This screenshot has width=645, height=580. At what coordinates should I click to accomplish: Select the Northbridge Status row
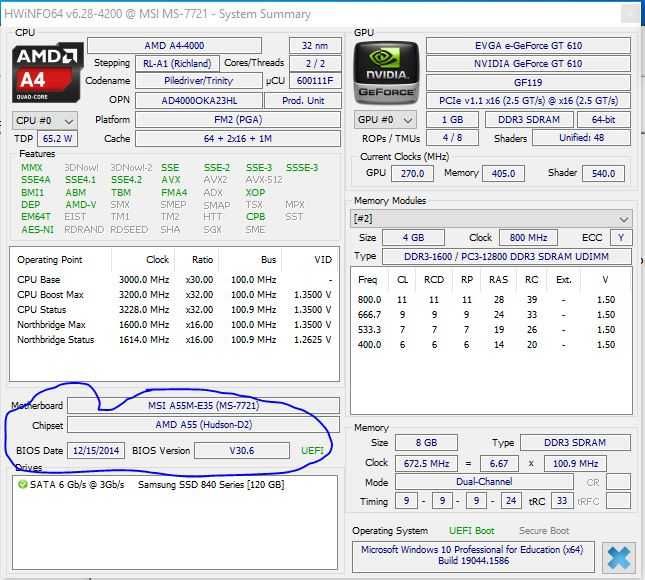click(174, 340)
